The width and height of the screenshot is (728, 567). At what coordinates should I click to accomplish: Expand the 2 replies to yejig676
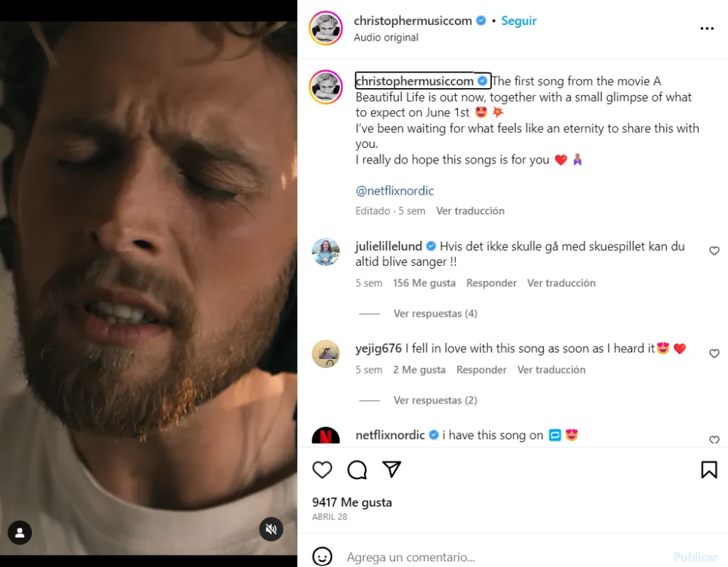(435, 400)
